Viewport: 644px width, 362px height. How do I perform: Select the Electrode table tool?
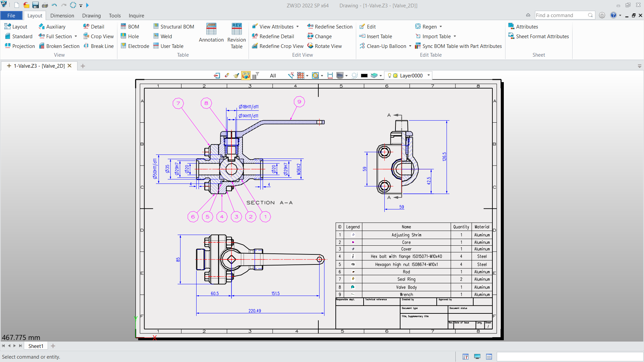[x=135, y=46]
